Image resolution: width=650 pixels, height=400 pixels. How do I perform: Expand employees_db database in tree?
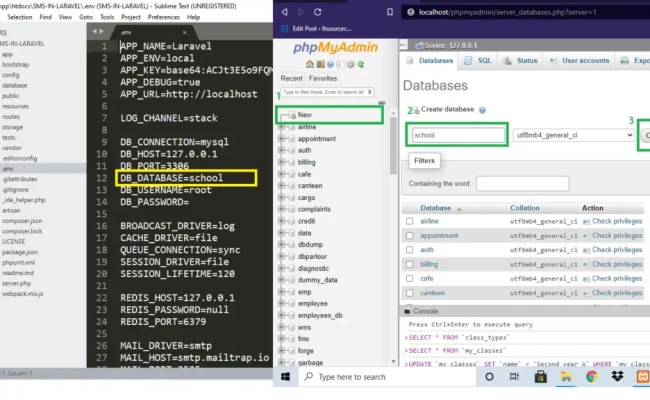click(282, 315)
